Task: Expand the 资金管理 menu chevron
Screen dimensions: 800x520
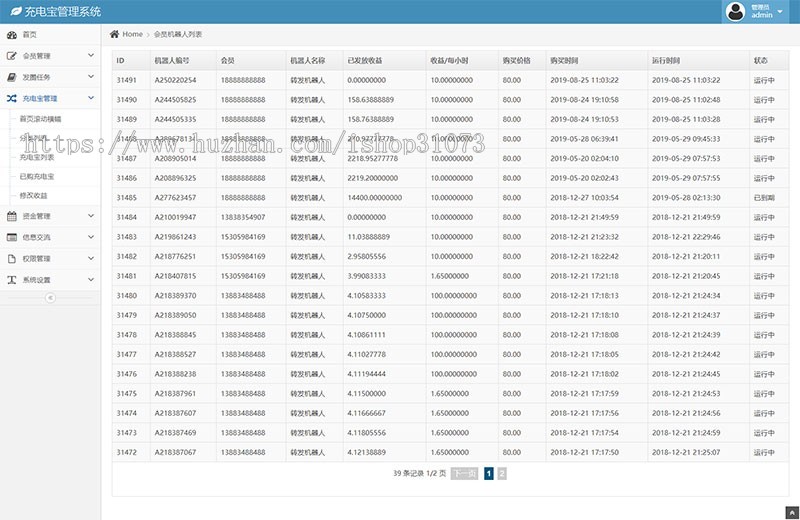Action: pyautogui.click(x=91, y=216)
